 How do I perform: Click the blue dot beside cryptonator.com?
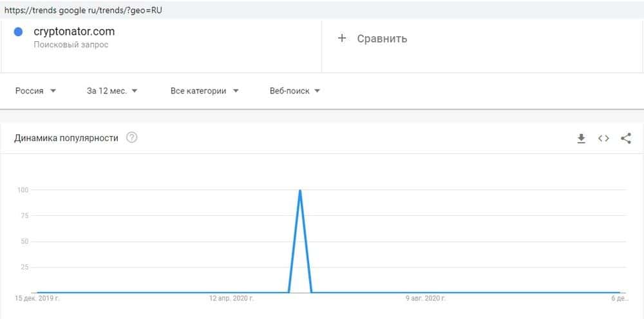19,31
